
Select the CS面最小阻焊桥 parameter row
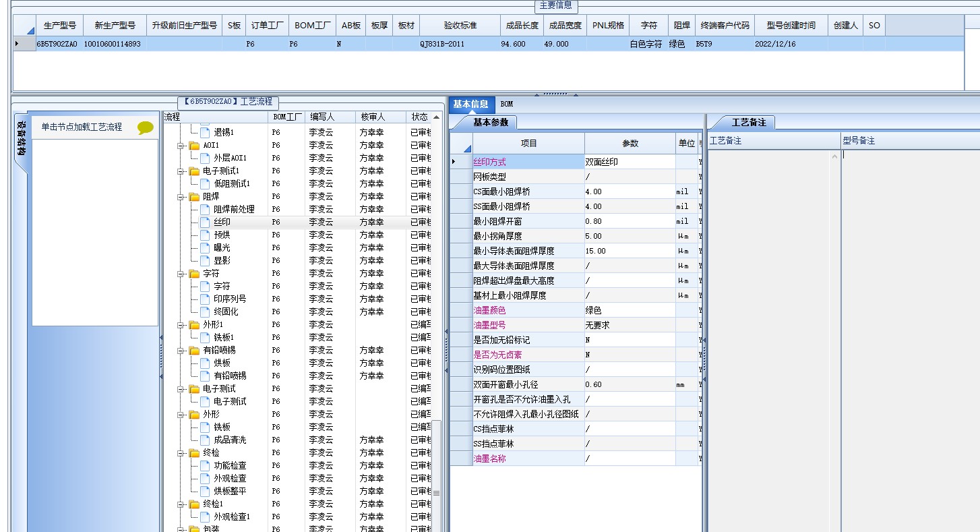pyautogui.click(x=576, y=191)
